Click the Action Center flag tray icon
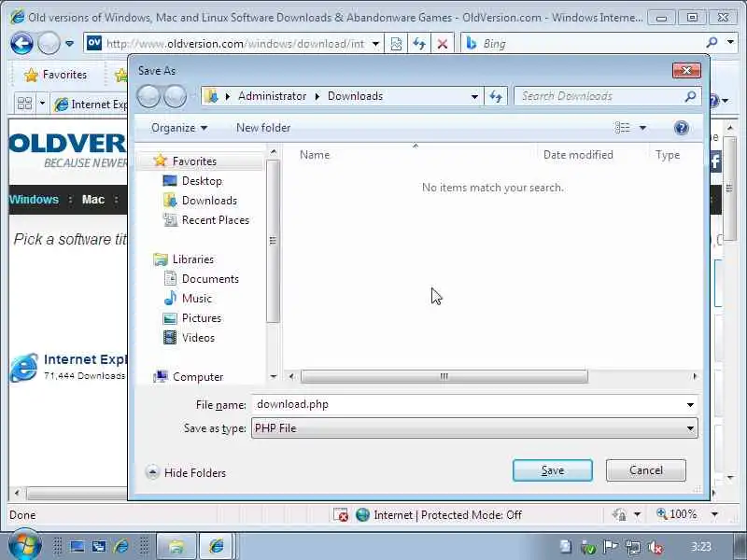 (611, 547)
